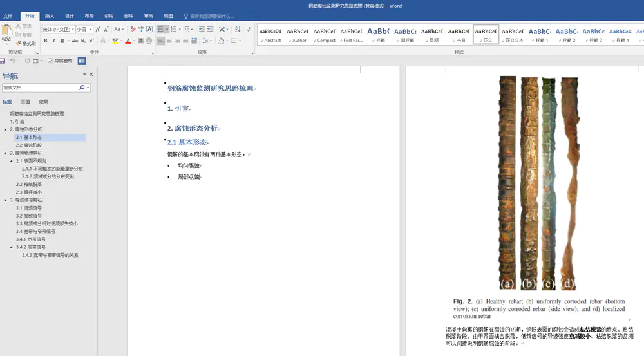
Task: Click the Redo icon in quick access toolbar
Action: (27, 61)
